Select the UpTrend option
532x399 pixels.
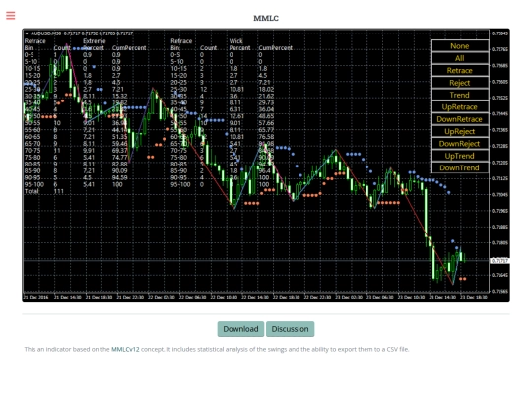tap(460, 156)
